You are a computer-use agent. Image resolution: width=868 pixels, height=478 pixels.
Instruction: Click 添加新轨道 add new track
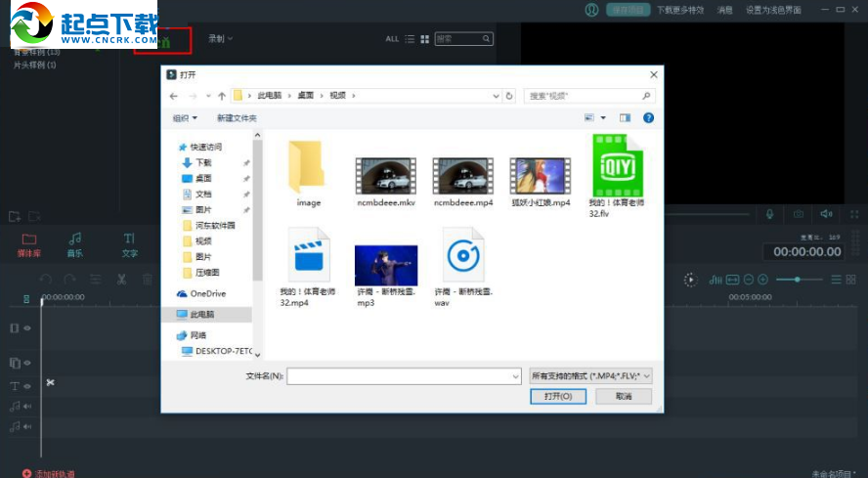tap(48, 473)
